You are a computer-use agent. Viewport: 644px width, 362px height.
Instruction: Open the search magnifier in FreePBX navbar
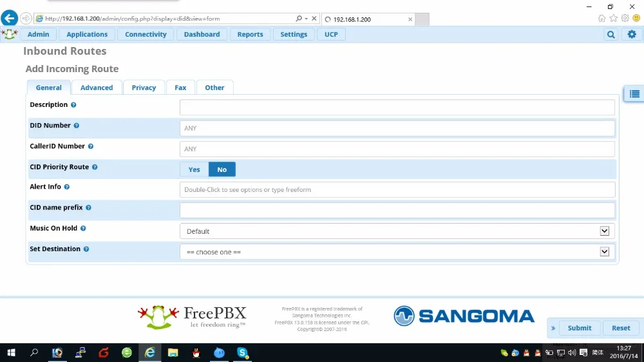[611, 35]
